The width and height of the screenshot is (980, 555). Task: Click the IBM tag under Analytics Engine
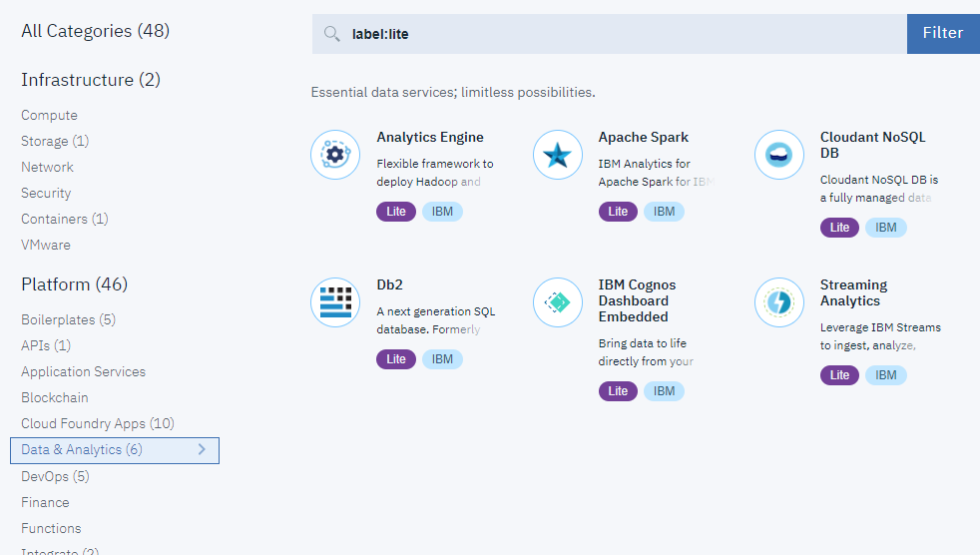pos(442,212)
